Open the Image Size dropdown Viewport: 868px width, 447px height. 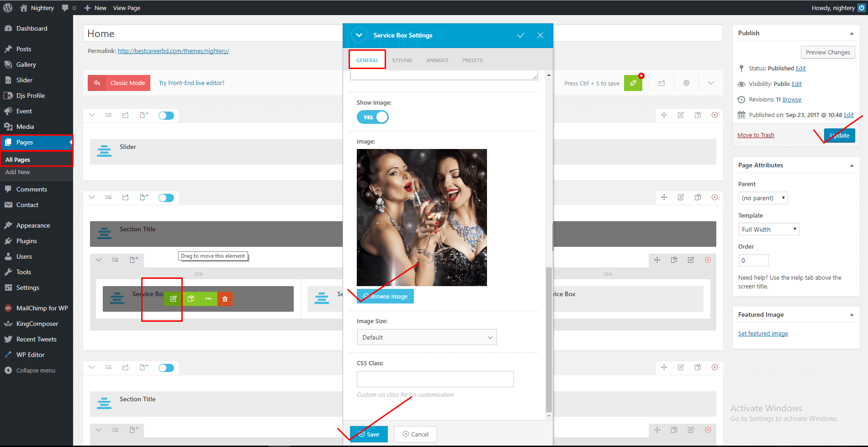click(427, 337)
